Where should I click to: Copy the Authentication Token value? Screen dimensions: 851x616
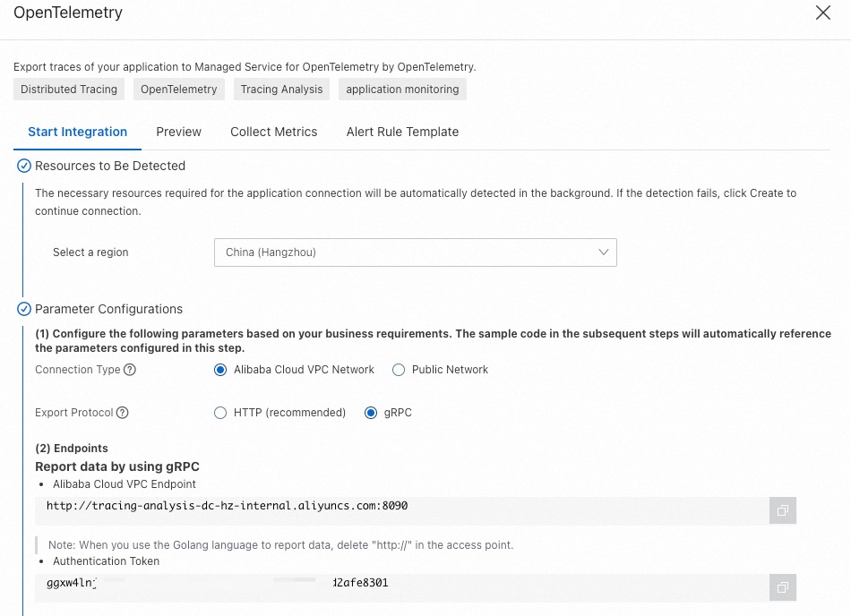pyautogui.click(x=782, y=587)
